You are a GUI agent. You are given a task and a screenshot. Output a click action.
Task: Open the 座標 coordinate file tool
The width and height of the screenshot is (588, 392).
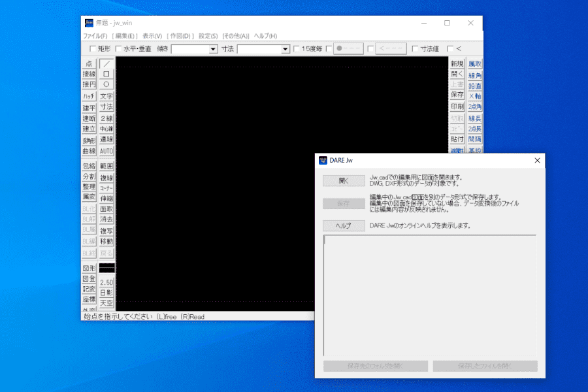pos(89,299)
